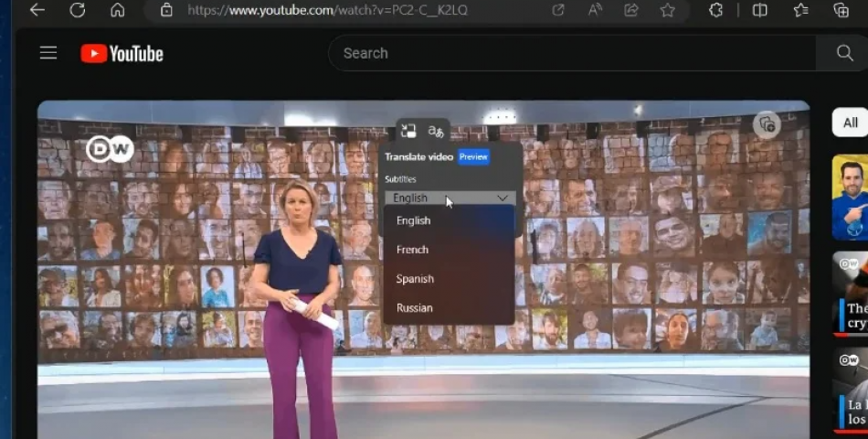Choose English in the subtitles list
868x439 pixels.
pyautogui.click(x=449, y=220)
